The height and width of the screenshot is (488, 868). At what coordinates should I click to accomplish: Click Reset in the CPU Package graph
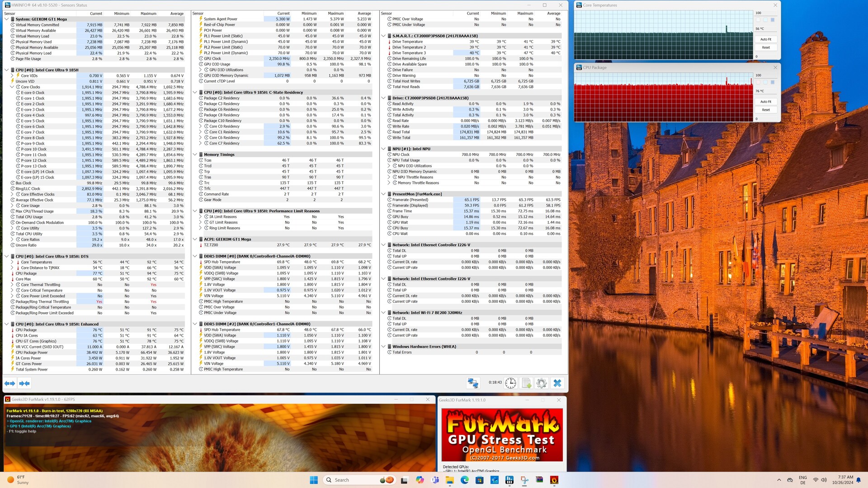766,110
